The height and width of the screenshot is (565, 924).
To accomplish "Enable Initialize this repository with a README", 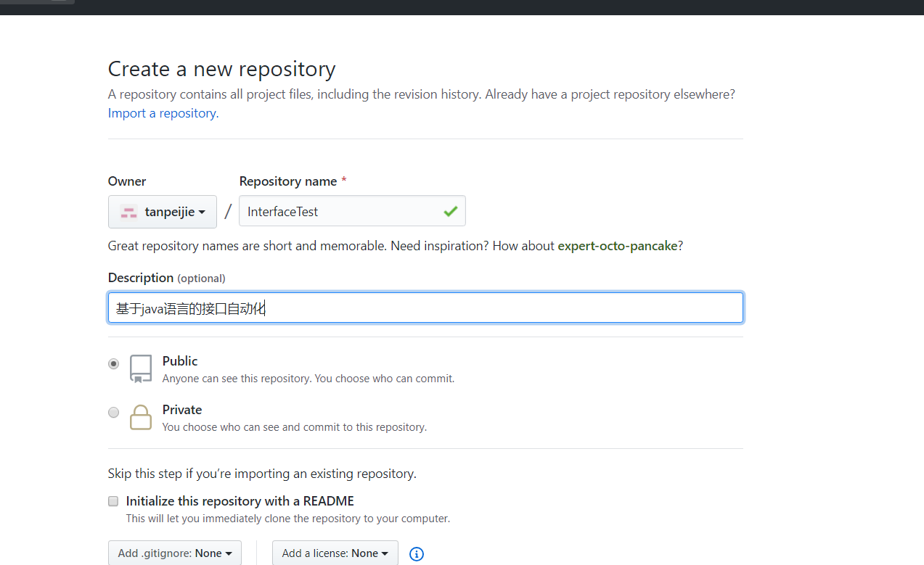I will pyautogui.click(x=113, y=501).
